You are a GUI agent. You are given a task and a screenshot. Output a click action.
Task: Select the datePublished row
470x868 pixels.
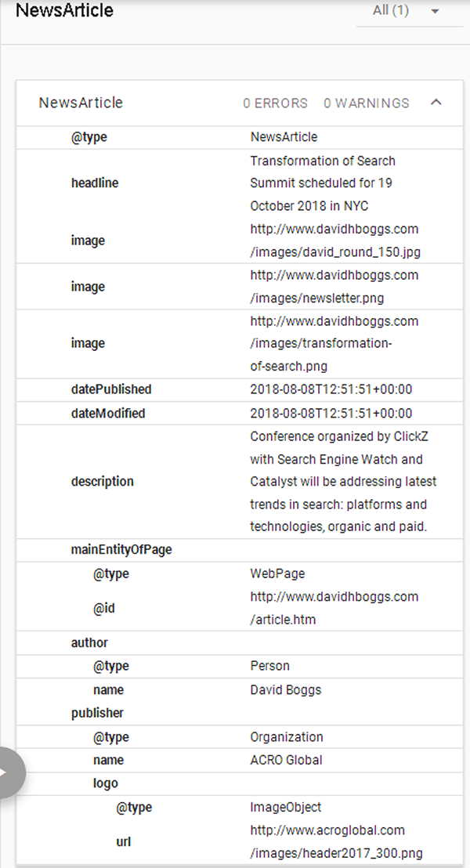[240, 389]
